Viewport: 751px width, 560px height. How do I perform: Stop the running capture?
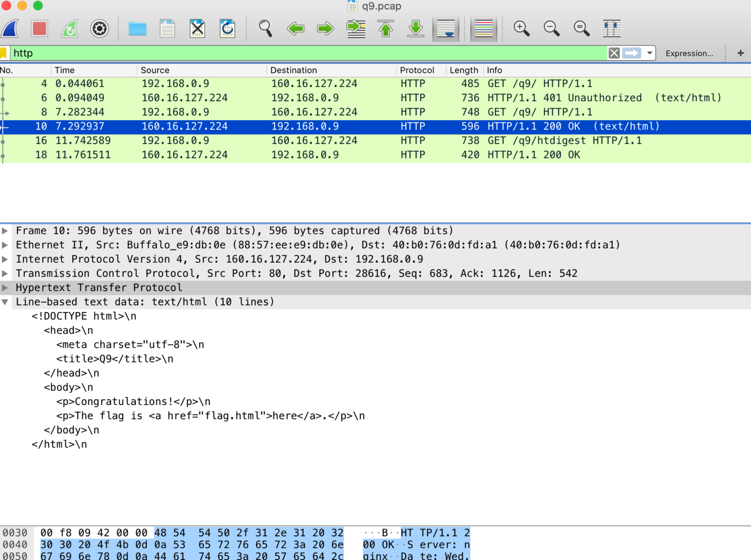39,28
